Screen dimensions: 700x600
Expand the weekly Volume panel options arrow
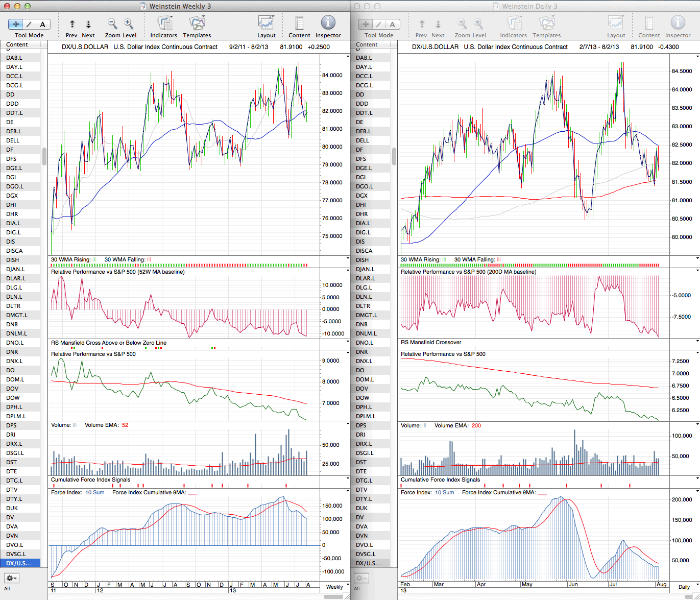point(348,424)
